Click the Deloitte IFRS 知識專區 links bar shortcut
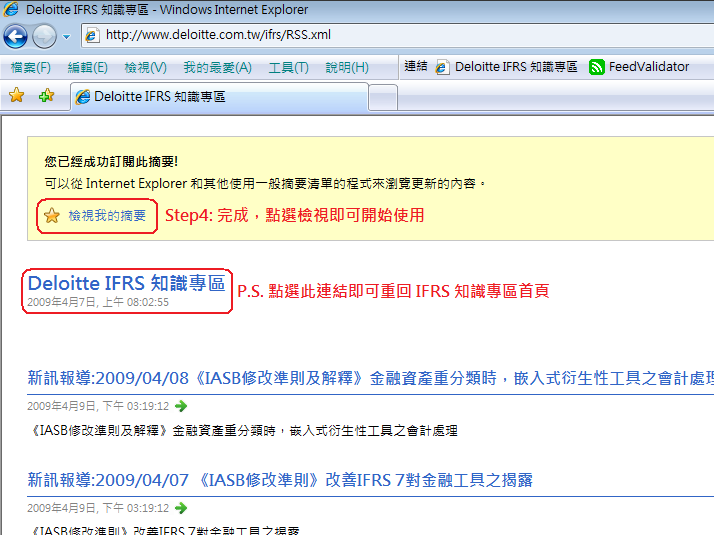The width and height of the screenshot is (714, 535). [506, 67]
